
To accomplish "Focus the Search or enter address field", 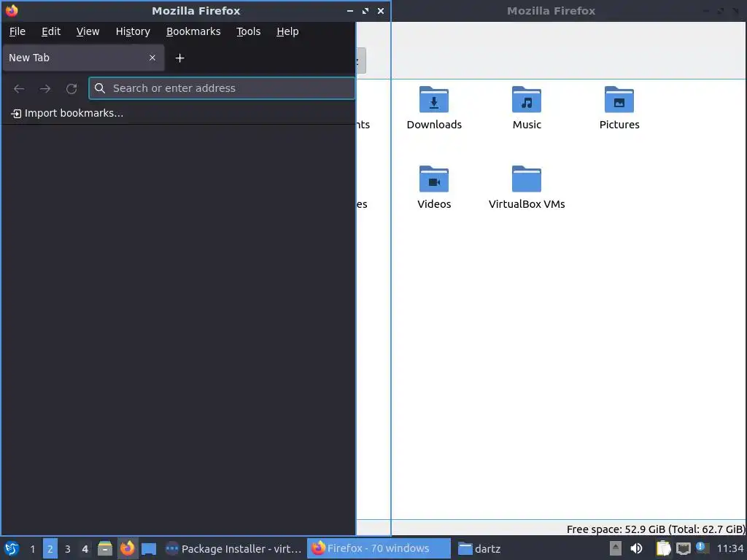I will [x=222, y=88].
